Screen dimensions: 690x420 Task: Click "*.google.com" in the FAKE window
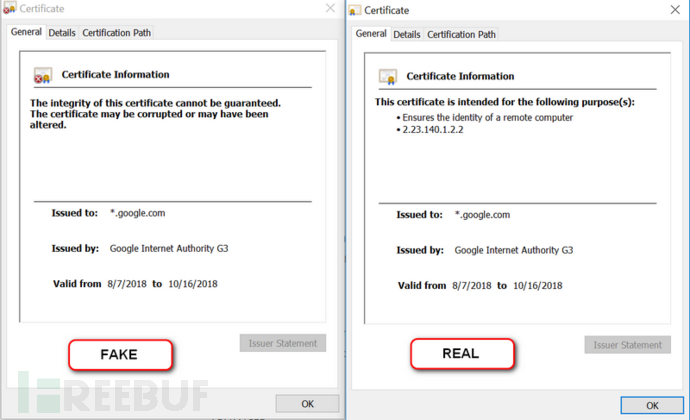(138, 213)
